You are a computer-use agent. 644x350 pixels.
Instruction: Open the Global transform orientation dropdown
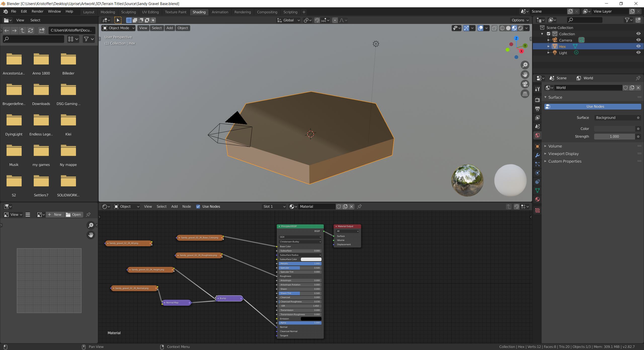[289, 20]
